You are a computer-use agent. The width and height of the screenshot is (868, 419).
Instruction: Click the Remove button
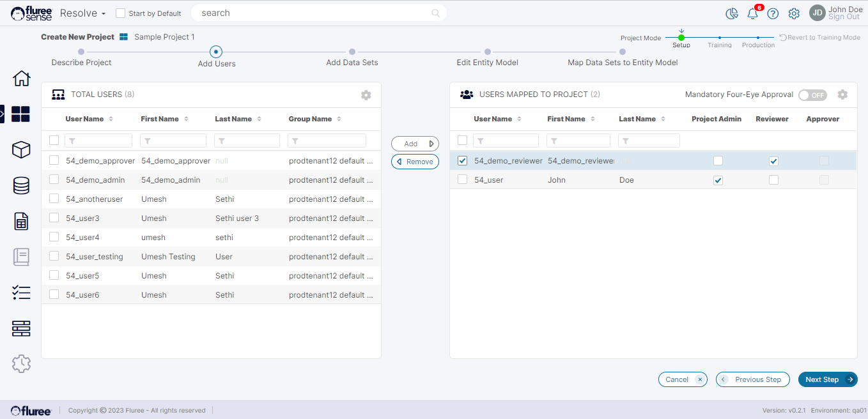(x=415, y=162)
